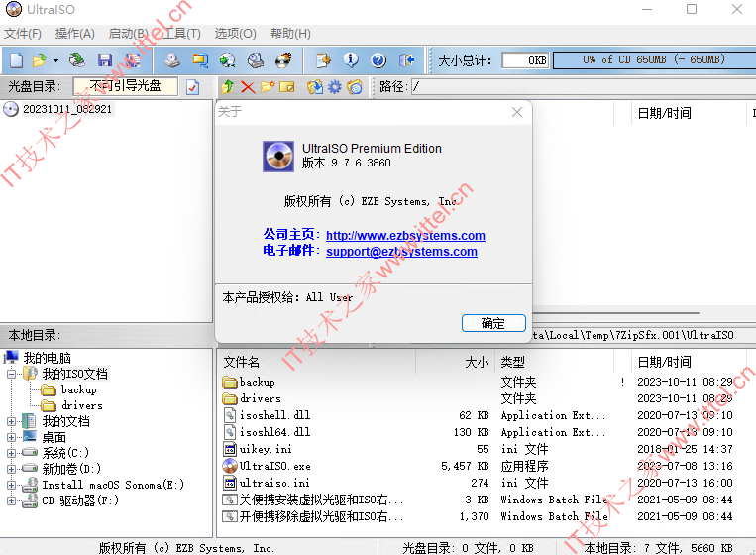Click the New image toolbar icon
Screen dimensions: 756x555
[x=17, y=60]
